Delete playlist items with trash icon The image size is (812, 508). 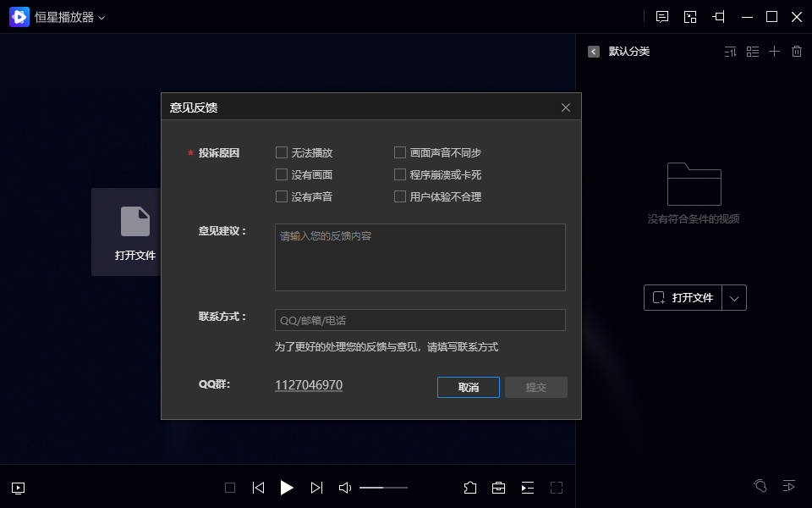tap(796, 52)
